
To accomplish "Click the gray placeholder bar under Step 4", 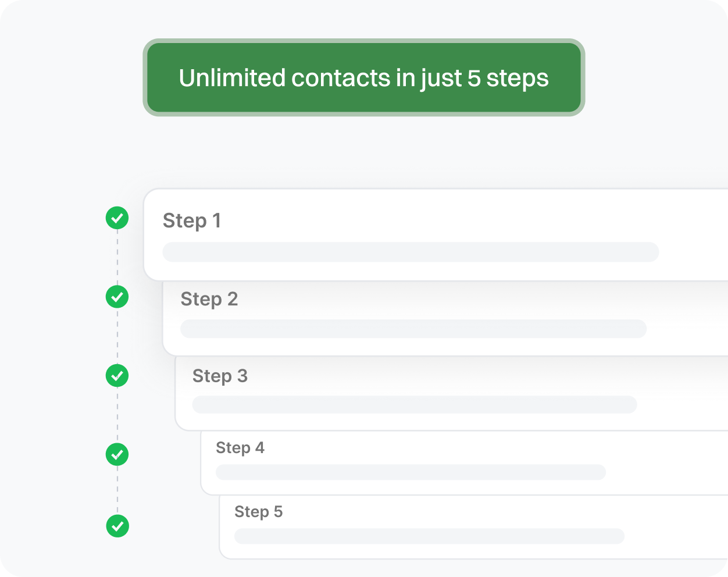I will click(x=411, y=472).
